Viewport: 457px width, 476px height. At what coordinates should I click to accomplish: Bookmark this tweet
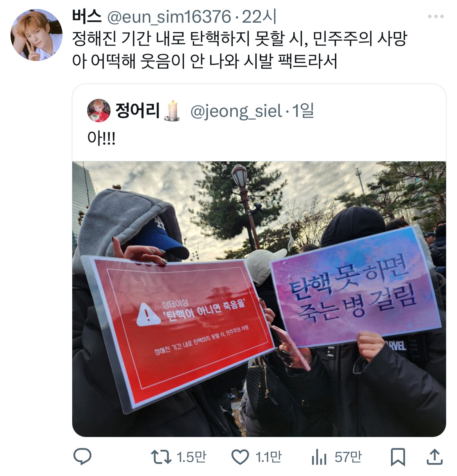[x=398, y=457]
